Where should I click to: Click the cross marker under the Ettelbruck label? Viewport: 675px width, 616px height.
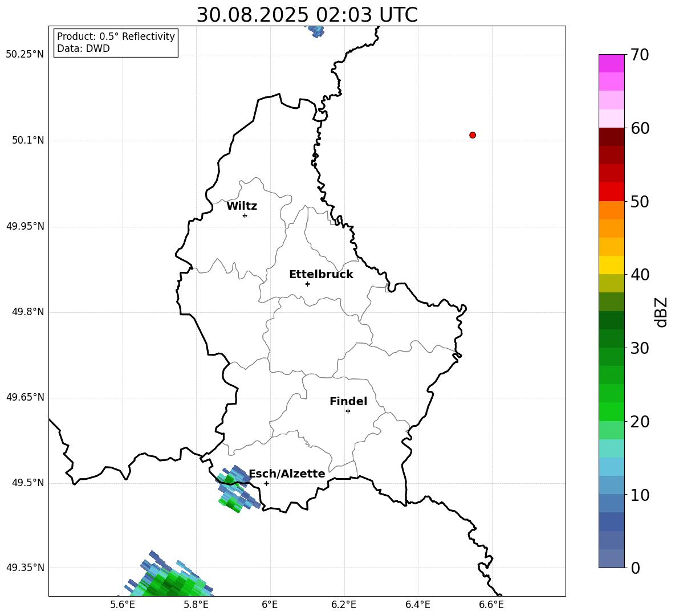pos(307,284)
